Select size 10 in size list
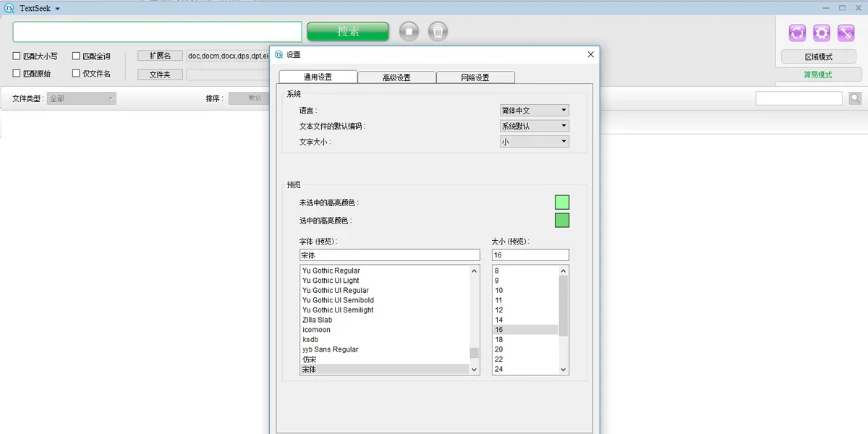Viewport: 868px width, 434px height. point(526,291)
